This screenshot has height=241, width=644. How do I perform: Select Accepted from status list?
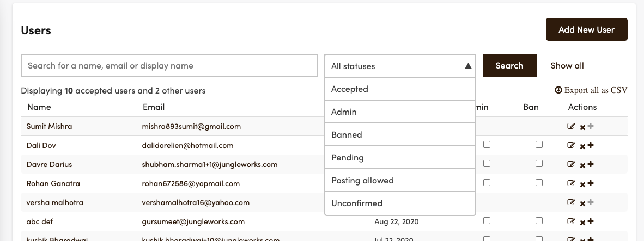click(x=400, y=89)
